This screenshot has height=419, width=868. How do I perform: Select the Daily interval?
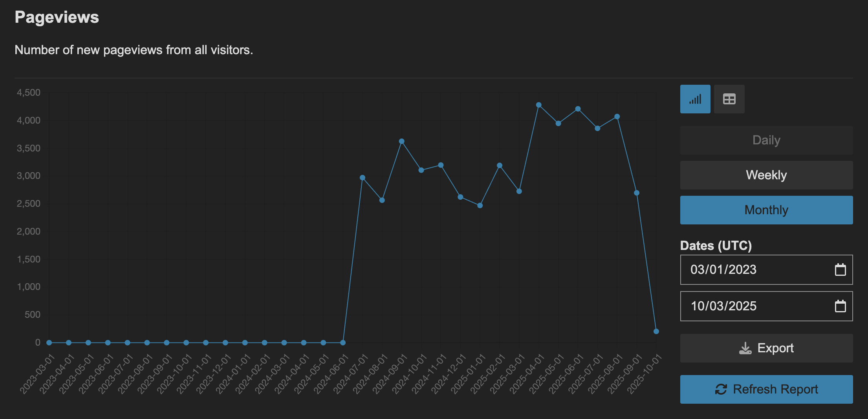[x=766, y=140]
